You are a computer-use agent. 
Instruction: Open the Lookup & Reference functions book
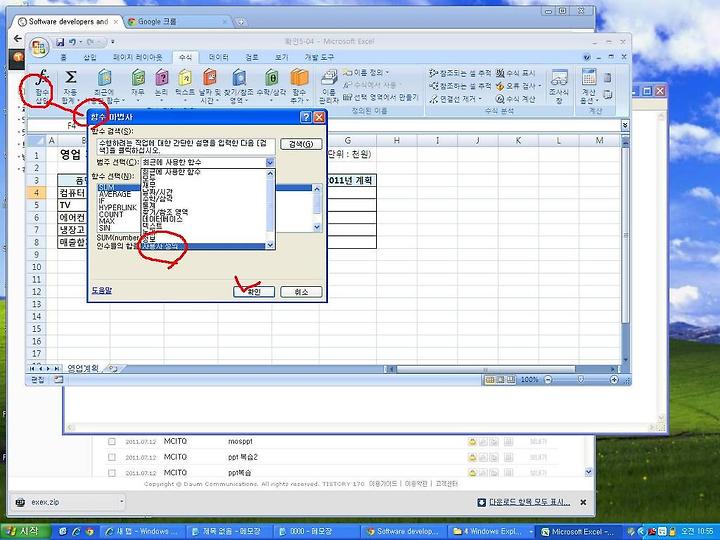tap(239, 78)
